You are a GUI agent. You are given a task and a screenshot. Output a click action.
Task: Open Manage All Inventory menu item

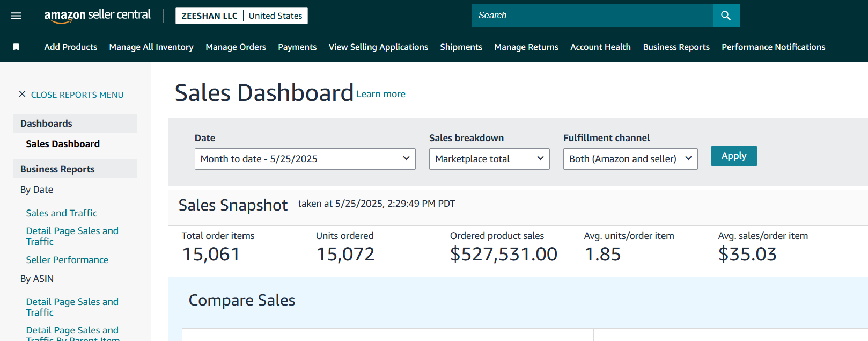pos(151,47)
